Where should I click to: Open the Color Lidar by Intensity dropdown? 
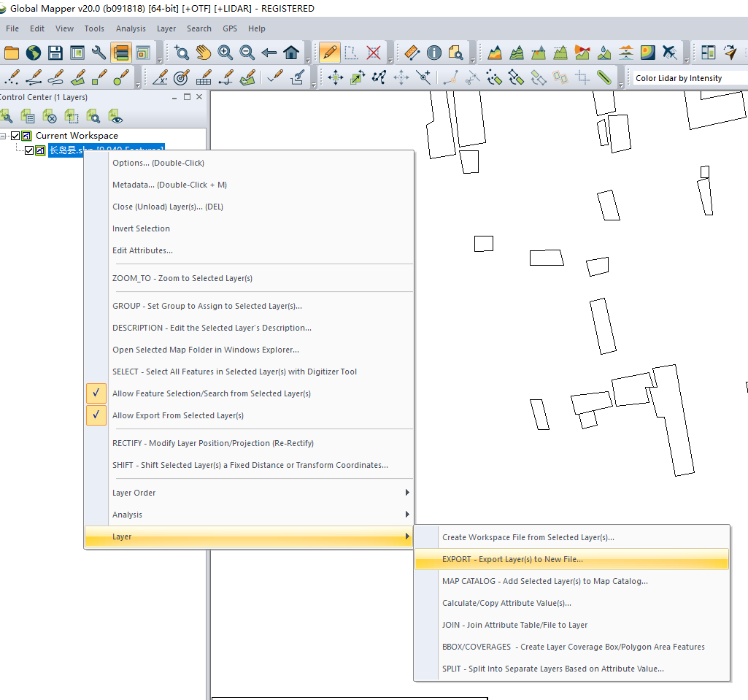[690, 78]
